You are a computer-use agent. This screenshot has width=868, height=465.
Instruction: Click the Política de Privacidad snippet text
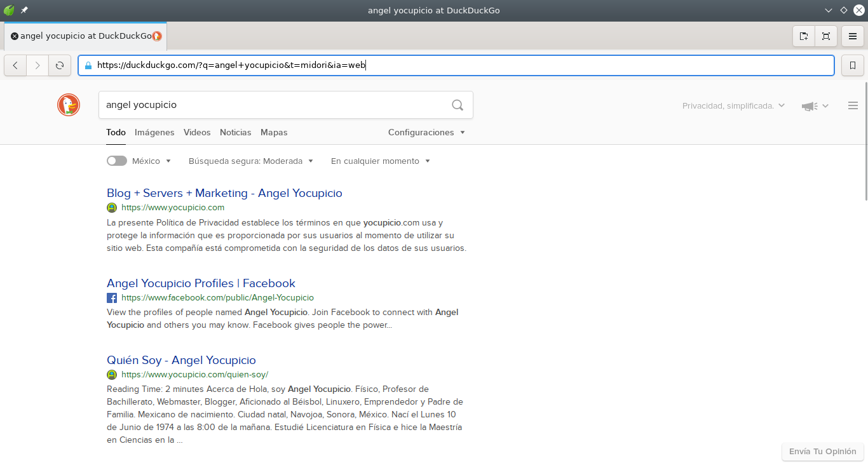287,236
